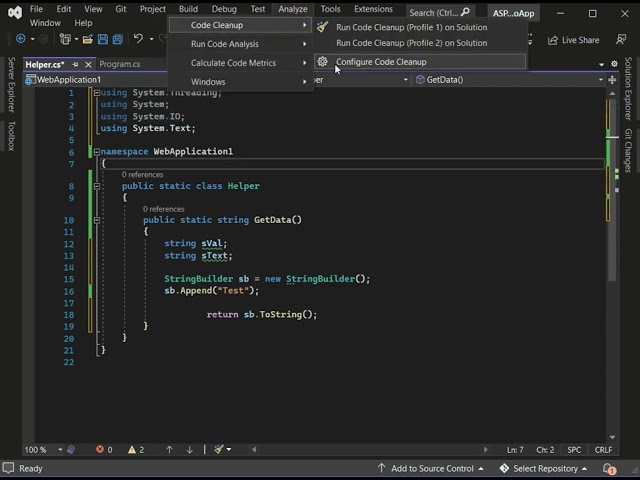Open the Help menu
The width and height of the screenshot is (640, 480).
point(83,23)
